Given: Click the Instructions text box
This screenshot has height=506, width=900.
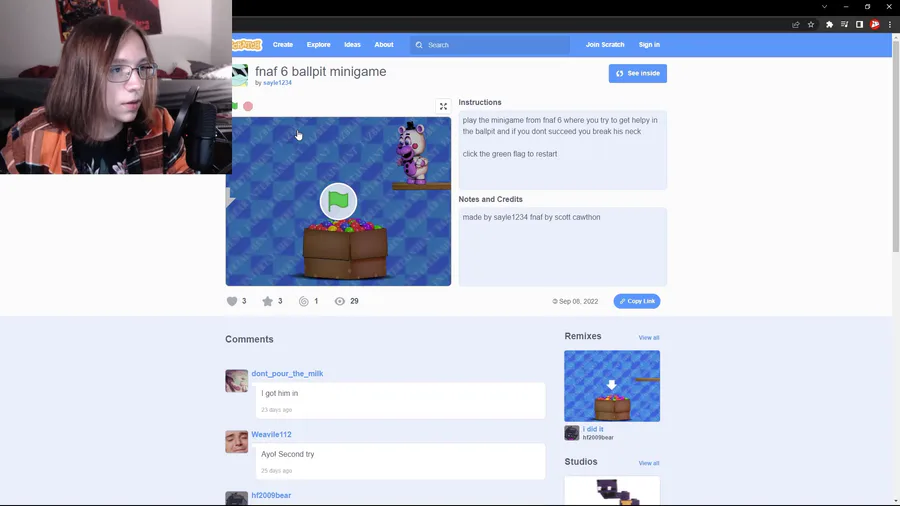Looking at the screenshot, I should click(562, 150).
